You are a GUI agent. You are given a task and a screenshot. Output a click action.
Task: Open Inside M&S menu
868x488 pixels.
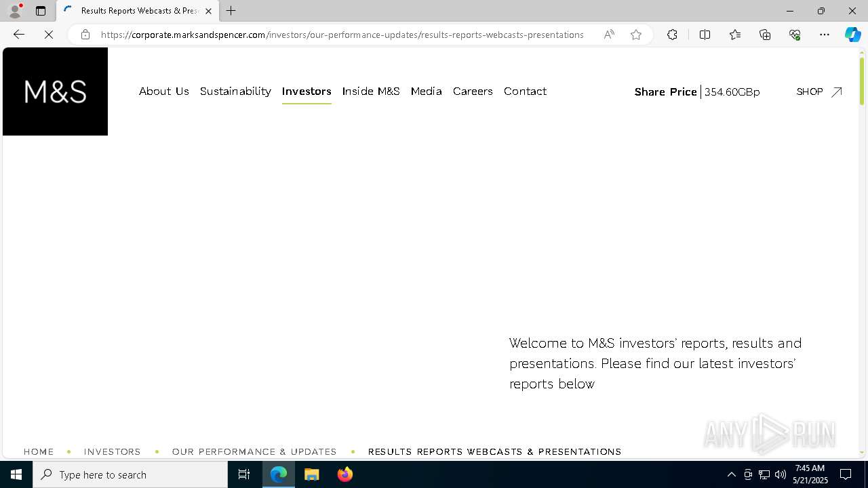coord(371,91)
